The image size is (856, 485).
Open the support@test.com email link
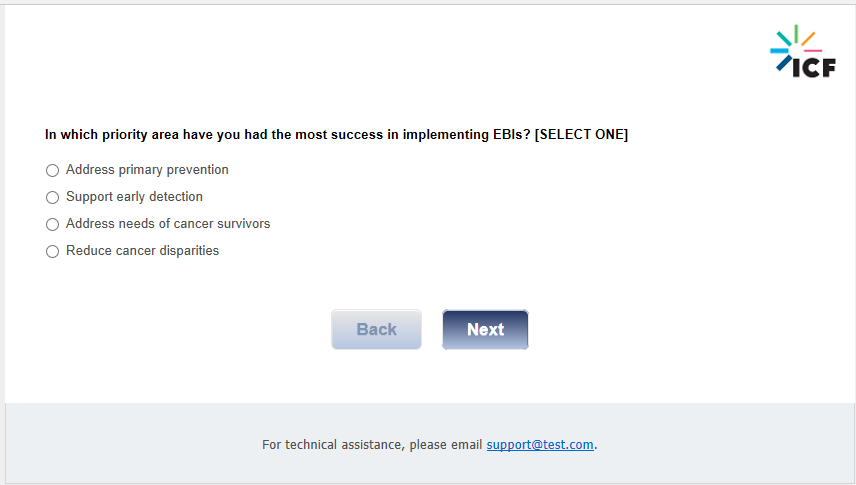coord(540,445)
